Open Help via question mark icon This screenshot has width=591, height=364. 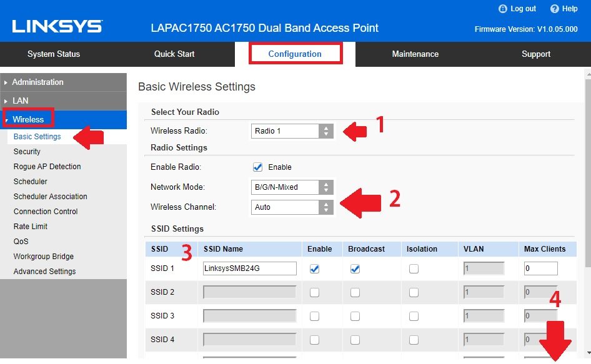554,9
